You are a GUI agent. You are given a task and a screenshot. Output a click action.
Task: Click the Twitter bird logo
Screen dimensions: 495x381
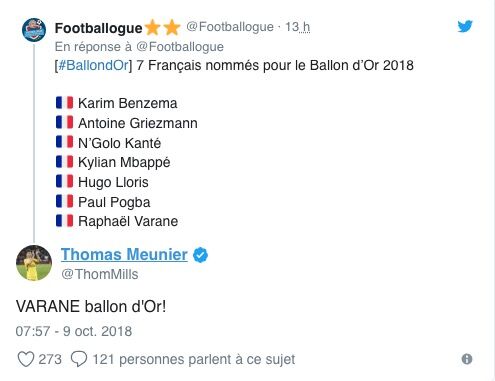(465, 26)
